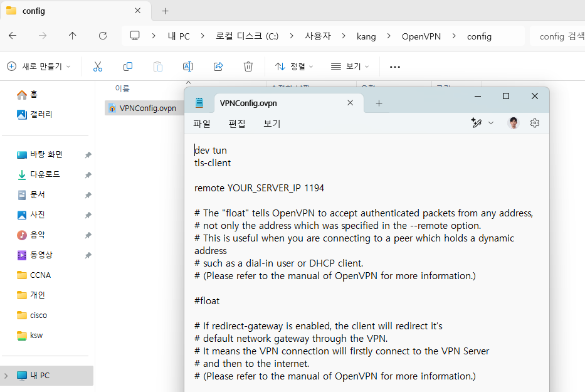The height and width of the screenshot is (392, 585).
Task: Open the ksw folder in sidebar
Action: coord(30,336)
